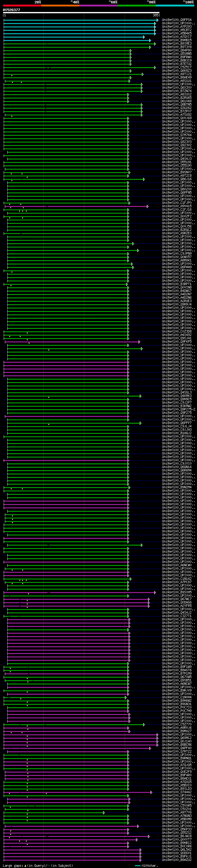Screen dimensions: 197x868
Task: Click the green alignment bar of UniRef100_C5Z5I7
Action: pos(80,67)
